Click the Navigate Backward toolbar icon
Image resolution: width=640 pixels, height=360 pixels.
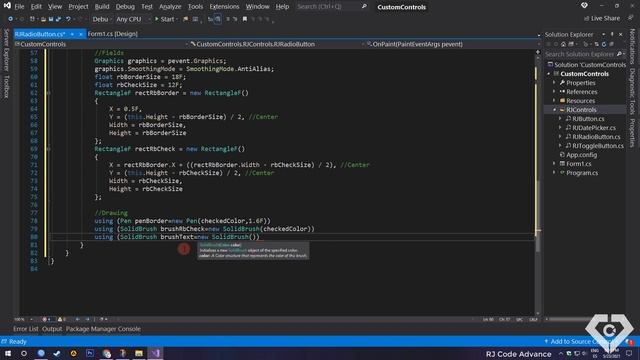(x=10, y=19)
